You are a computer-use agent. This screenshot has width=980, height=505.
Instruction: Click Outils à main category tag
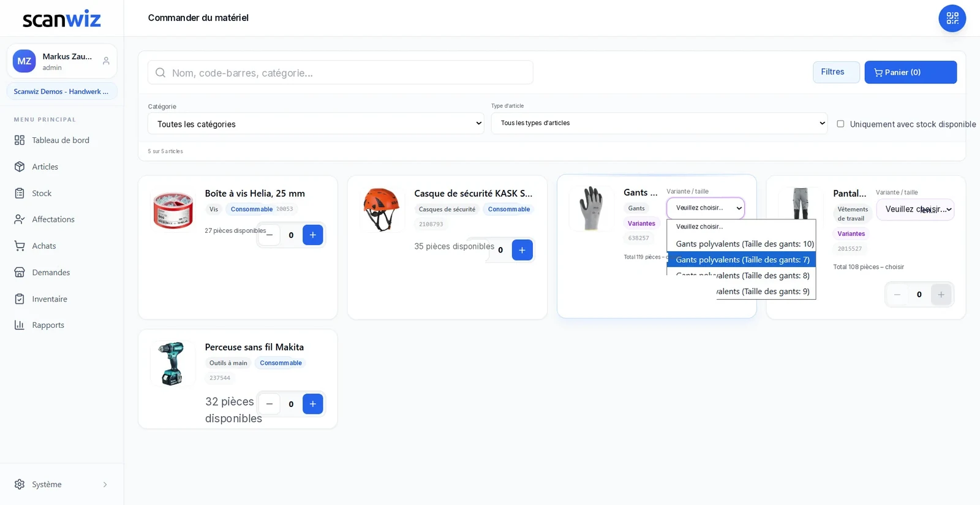(x=228, y=363)
